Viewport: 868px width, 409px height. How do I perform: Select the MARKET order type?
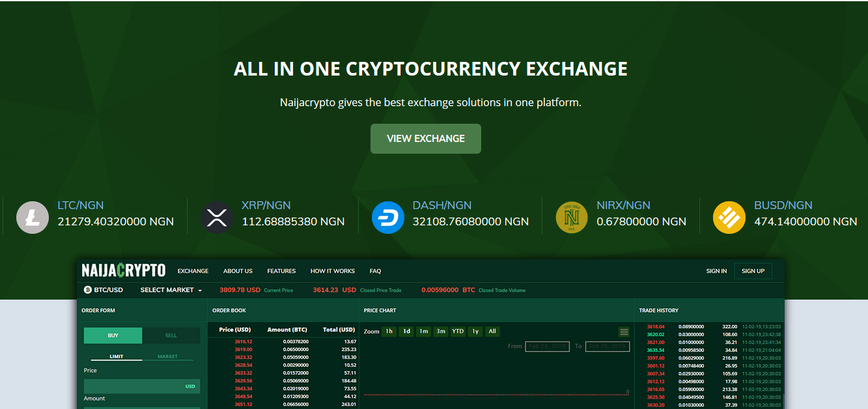click(167, 356)
